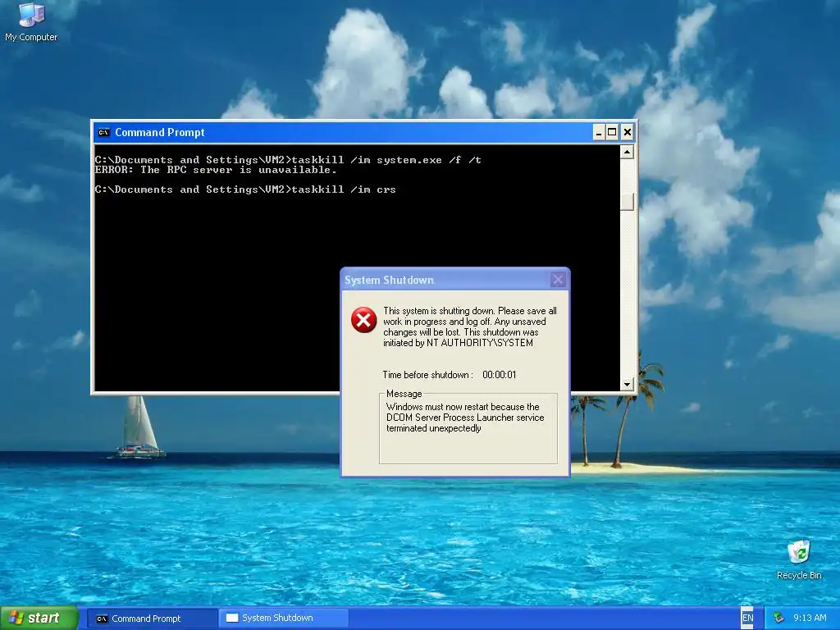
Task: Click the 'Time before shutdown' countdown 00:00:01
Action: tap(500, 375)
